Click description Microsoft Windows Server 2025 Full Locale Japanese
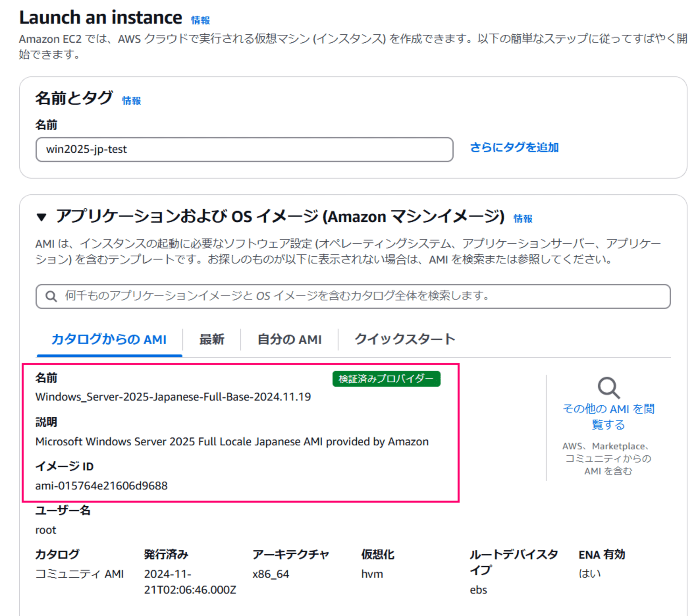This screenshot has width=700, height=616. 232,442
